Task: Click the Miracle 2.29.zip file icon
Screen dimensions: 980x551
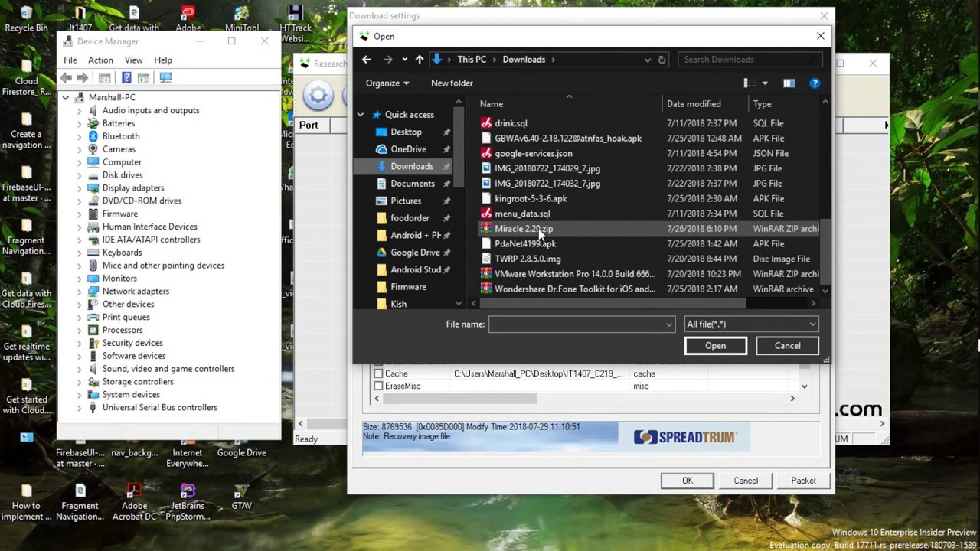Action: click(485, 229)
